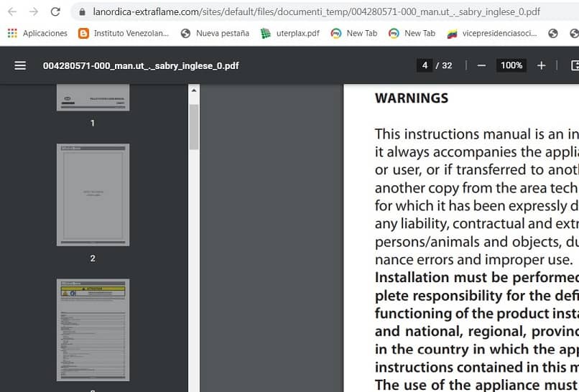Toggle the PDF sidebar menu icon
This screenshot has height=392, width=579.
(20, 65)
